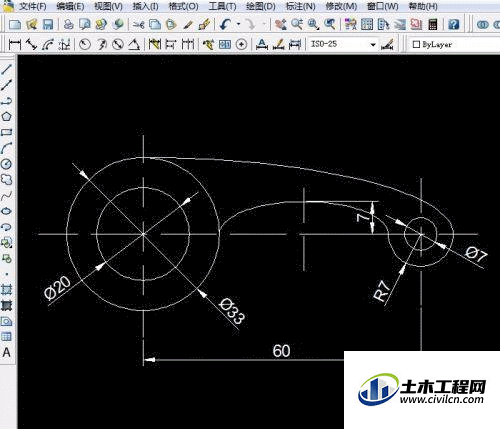
Task: Open the DesignCenter icon
Action: point(367,24)
